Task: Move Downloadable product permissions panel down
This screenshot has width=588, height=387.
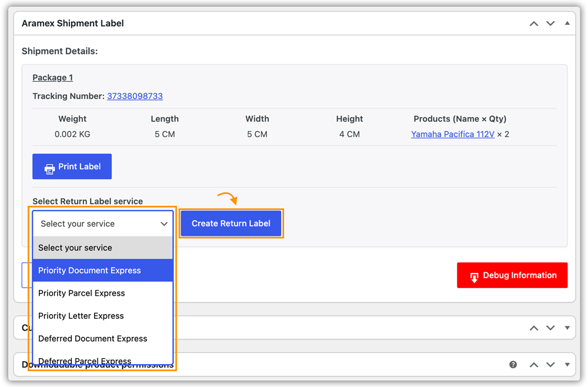Action: tap(550, 365)
